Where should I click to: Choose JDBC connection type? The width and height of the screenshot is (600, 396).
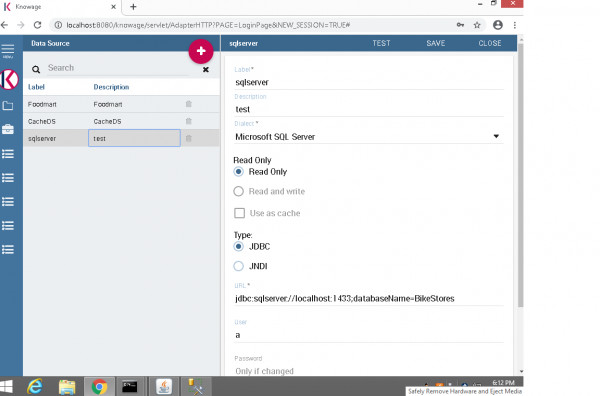tap(238, 246)
